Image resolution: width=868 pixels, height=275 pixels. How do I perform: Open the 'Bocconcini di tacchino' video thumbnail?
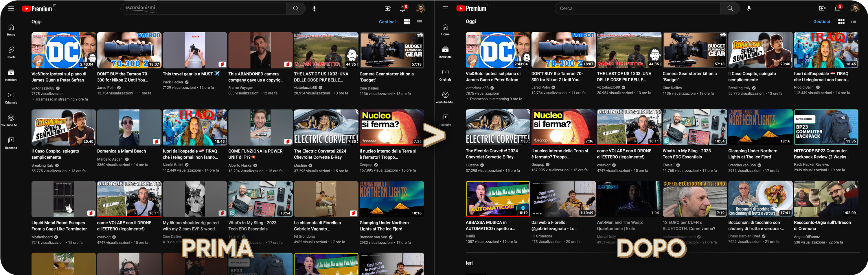[x=760, y=199]
